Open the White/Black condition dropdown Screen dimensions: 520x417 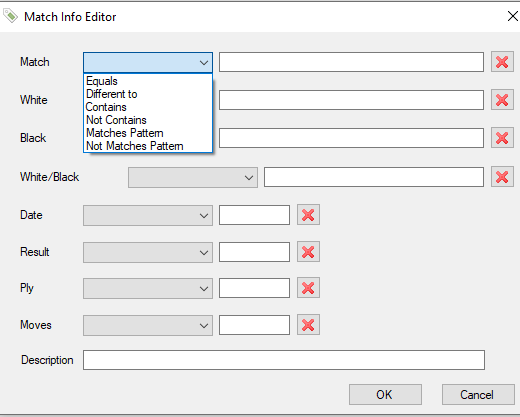coord(193,177)
